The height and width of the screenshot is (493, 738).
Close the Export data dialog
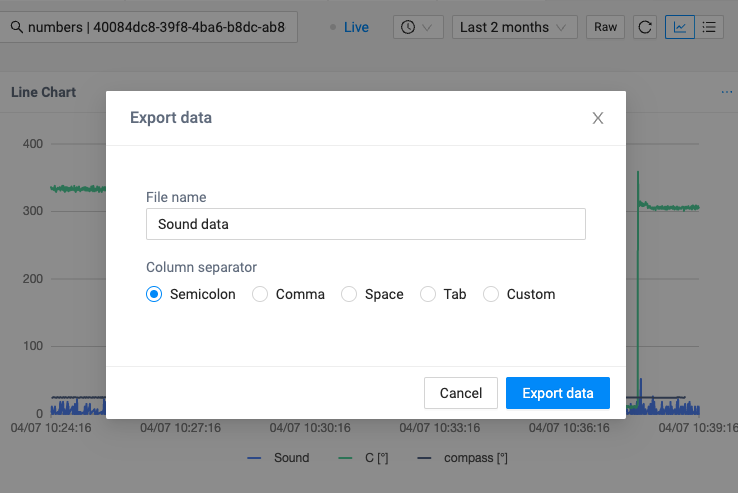click(x=598, y=118)
